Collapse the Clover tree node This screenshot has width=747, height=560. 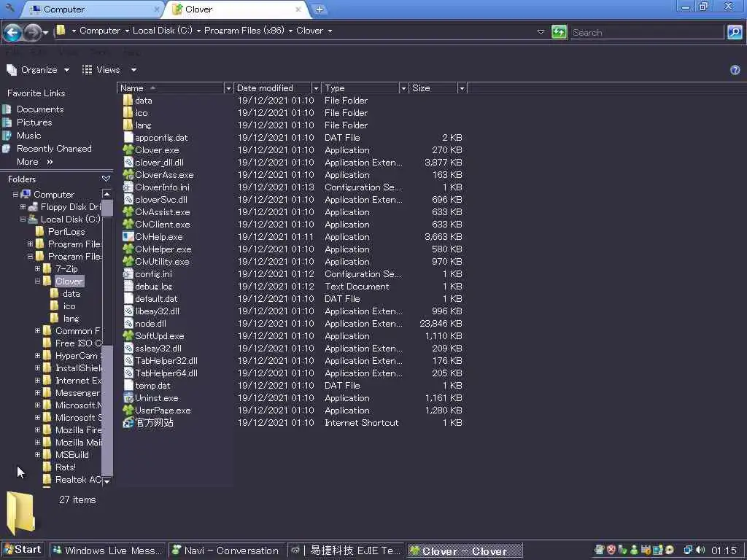pos(38,281)
